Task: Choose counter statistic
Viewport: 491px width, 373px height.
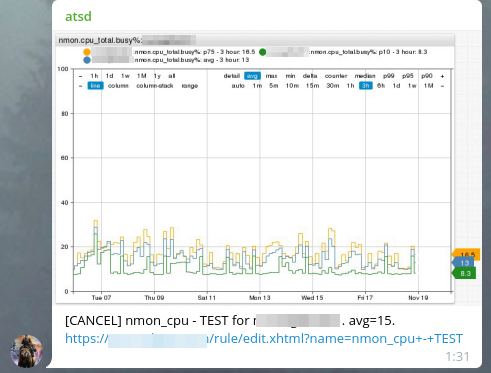Action: click(x=336, y=76)
